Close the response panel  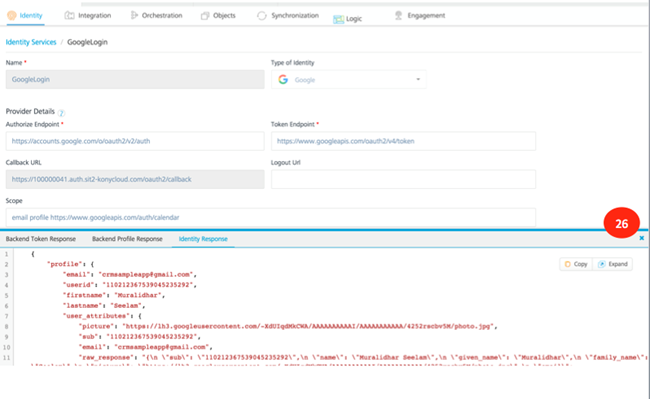click(642, 238)
